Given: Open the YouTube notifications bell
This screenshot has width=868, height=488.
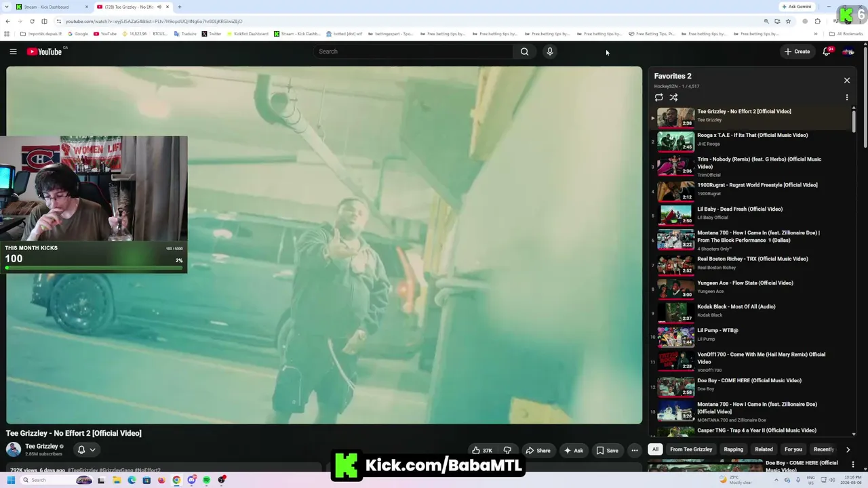Looking at the screenshot, I should (x=827, y=52).
